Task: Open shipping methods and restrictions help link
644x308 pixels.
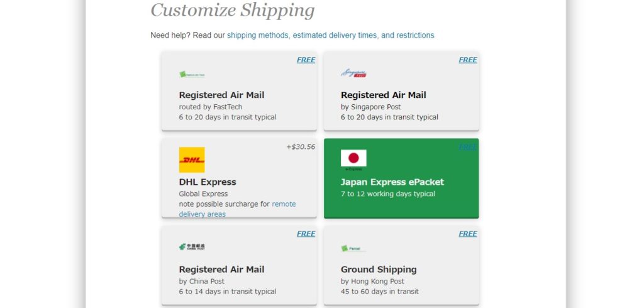Action: [331, 35]
